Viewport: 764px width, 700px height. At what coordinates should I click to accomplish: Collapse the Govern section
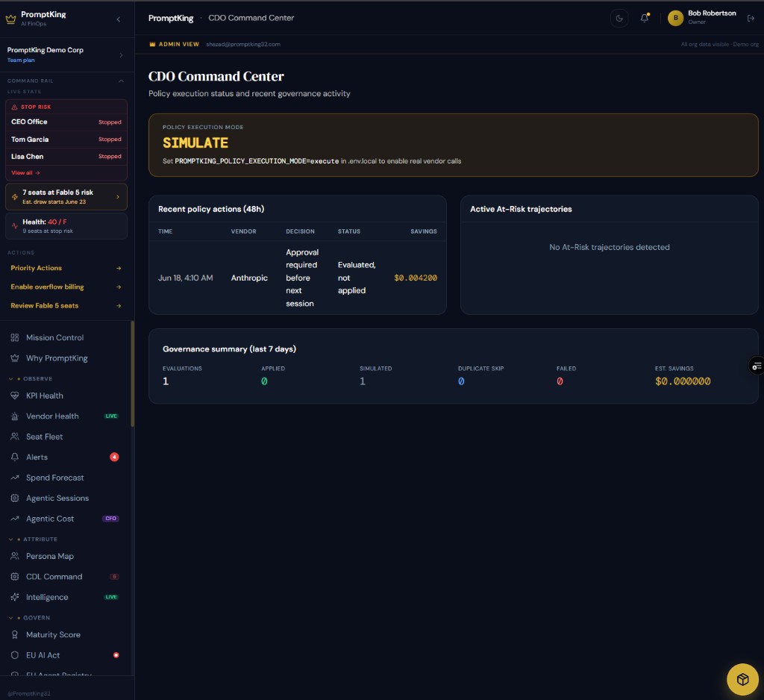tap(10, 618)
